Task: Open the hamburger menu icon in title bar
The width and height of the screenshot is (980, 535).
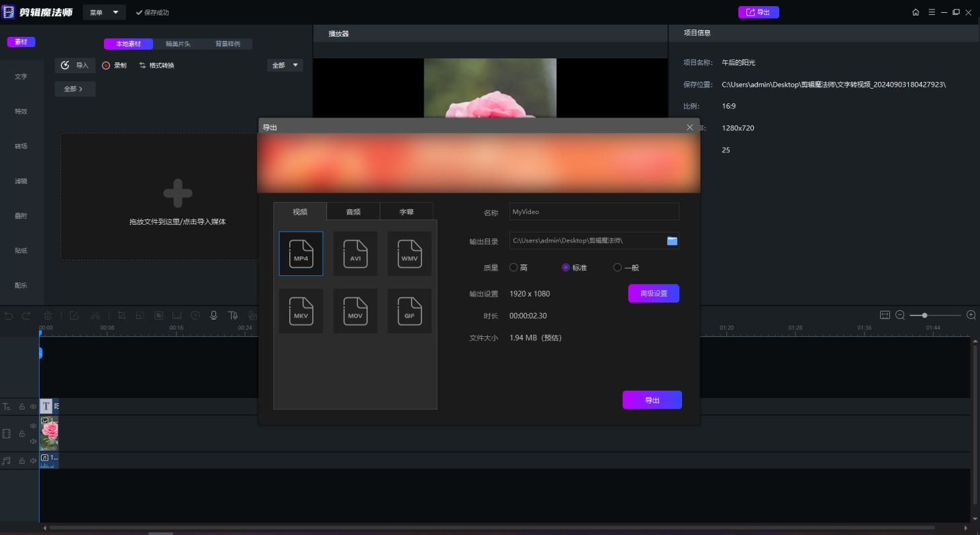Action: [932, 12]
